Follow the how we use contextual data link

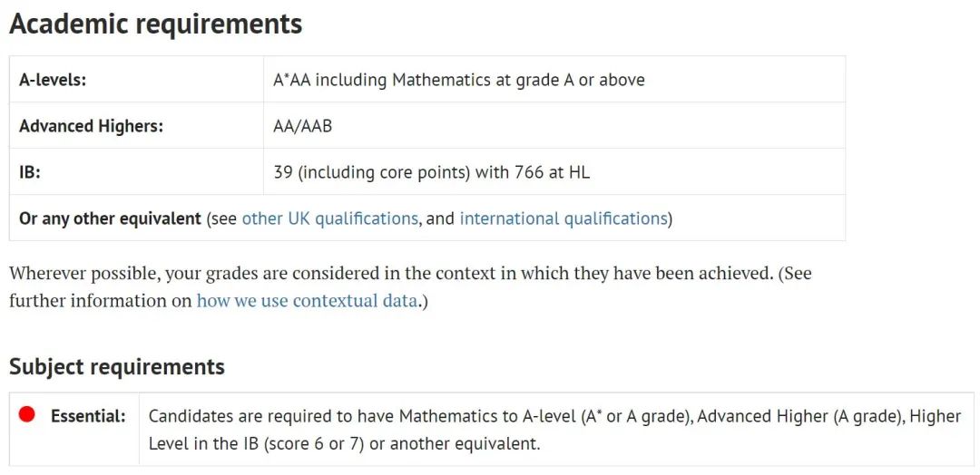307,301
